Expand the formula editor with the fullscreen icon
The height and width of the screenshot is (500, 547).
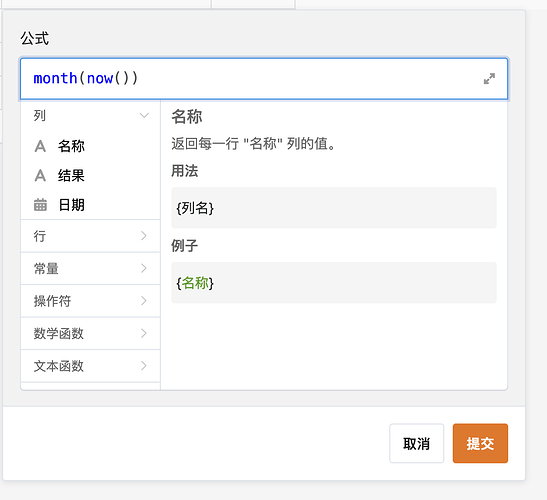pos(489,79)
